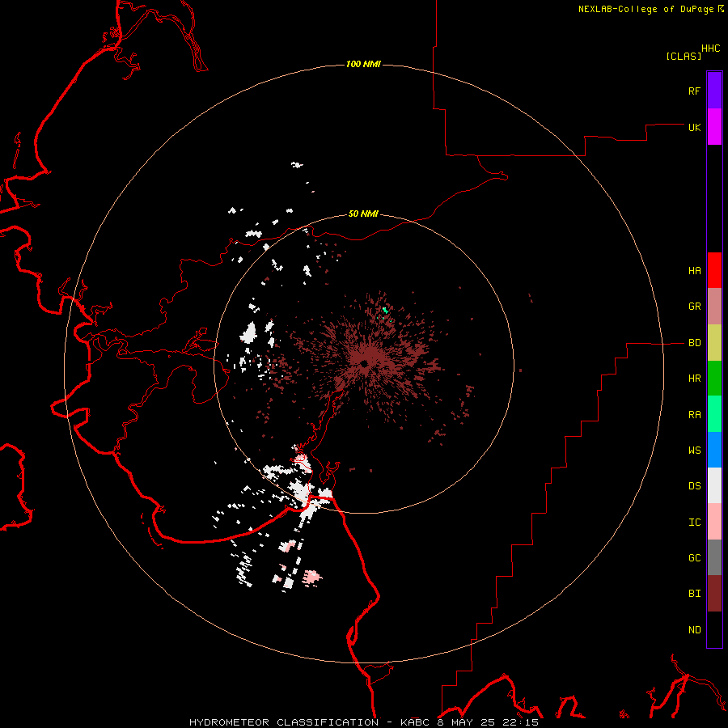
Task: Click the HHC product label
Action: pyautogui.click(x=710, y=49)
